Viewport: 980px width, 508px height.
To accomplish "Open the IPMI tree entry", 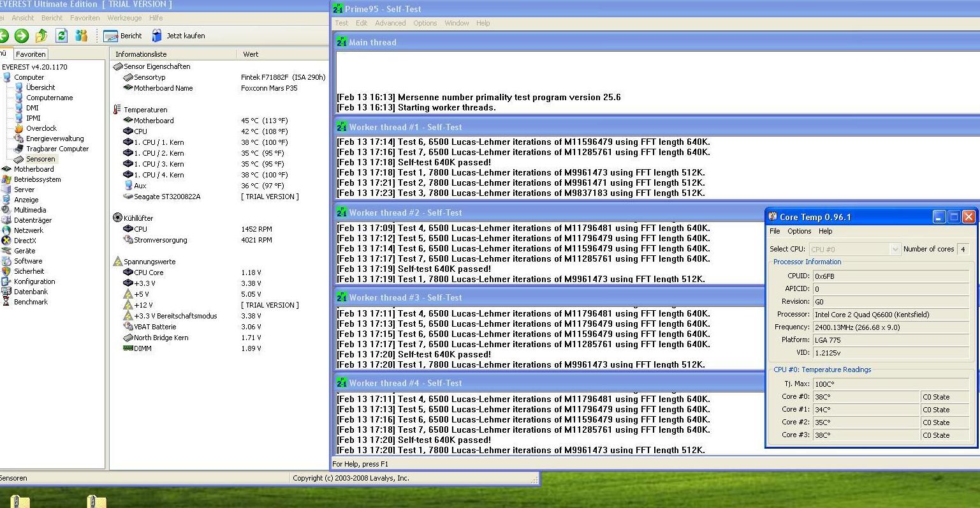I will point(33,118).
